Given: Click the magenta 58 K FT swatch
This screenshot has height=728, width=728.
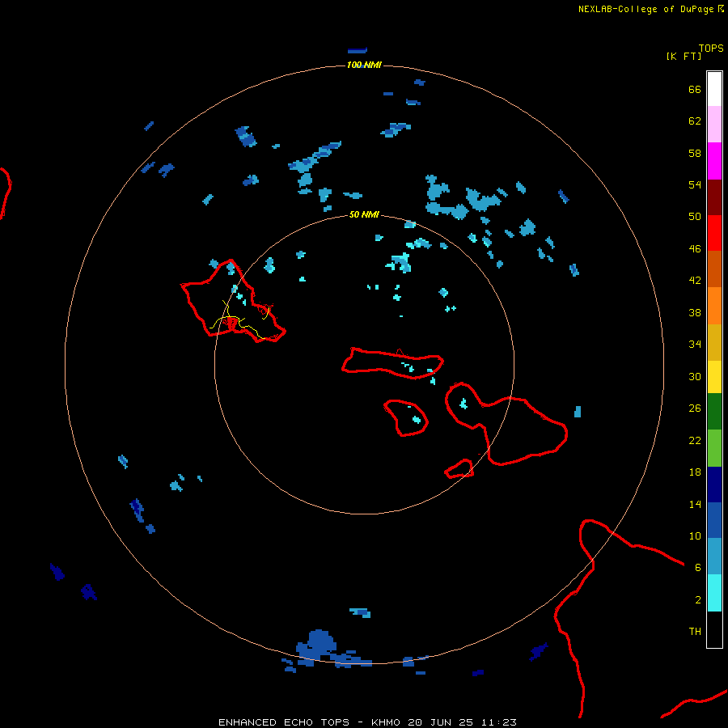Looking at the screenshot, I should coord(714,160).
